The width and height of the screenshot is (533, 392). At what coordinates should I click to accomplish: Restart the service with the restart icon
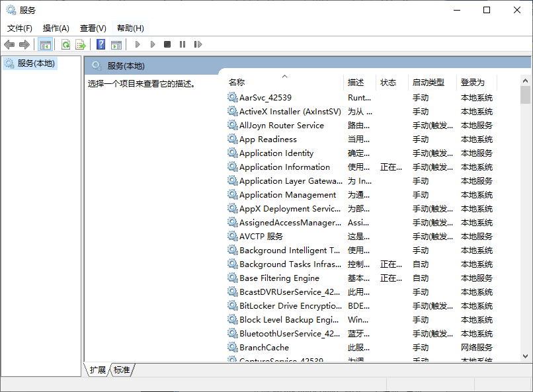tap(198, 44)
